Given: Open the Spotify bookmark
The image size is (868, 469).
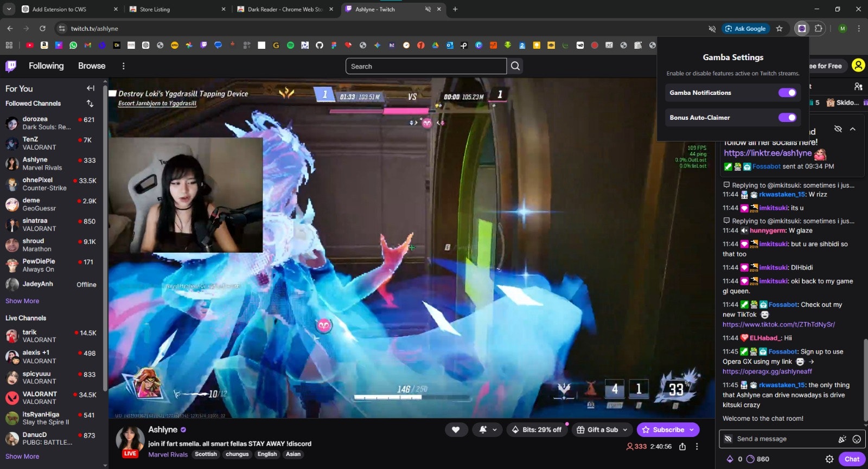Looking at the screenshot, I should pyautogui.click(x=290, y=46).
